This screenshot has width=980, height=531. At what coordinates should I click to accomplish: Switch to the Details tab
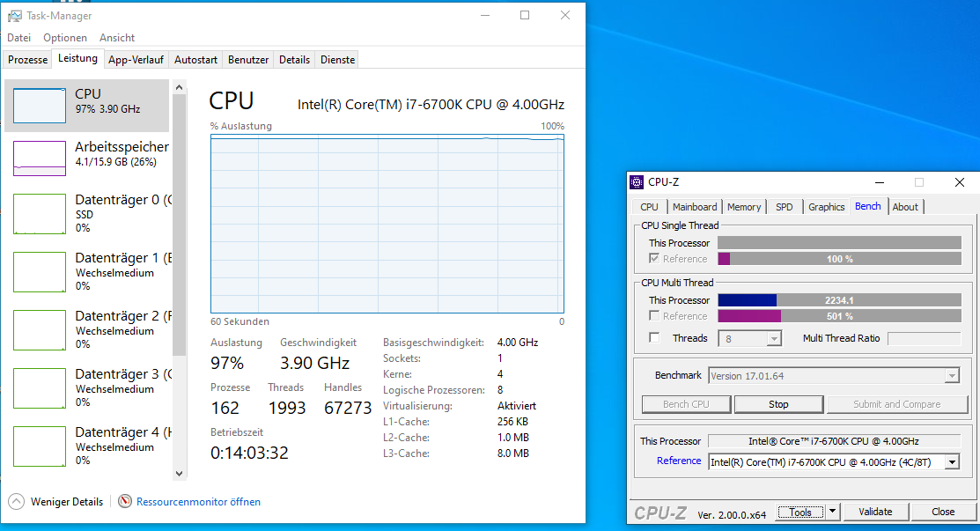point(294,59)
